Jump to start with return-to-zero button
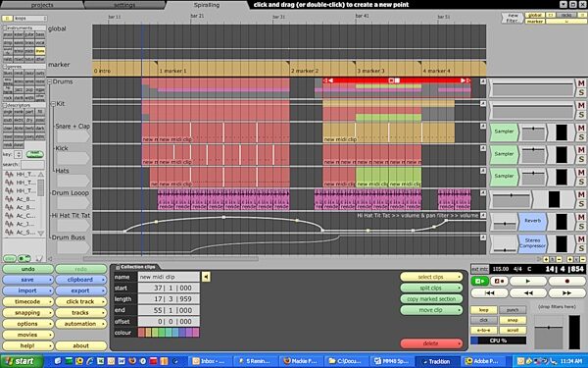 489,292
